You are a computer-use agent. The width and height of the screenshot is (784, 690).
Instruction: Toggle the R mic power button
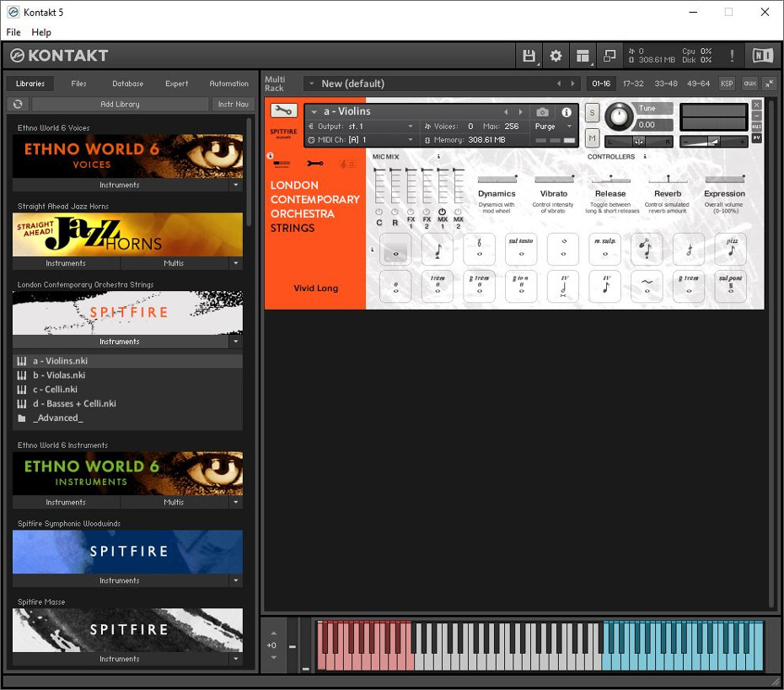[x=395, y=212]
